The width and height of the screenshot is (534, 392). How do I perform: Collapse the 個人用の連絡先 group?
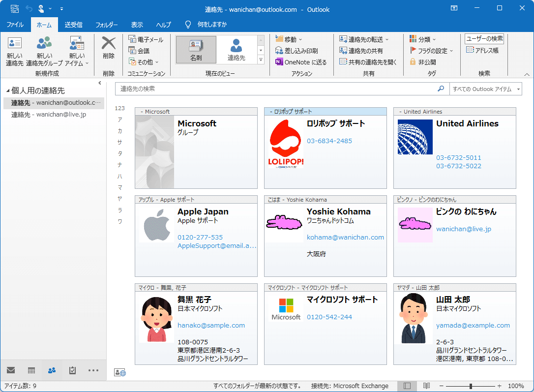[8, 90]
